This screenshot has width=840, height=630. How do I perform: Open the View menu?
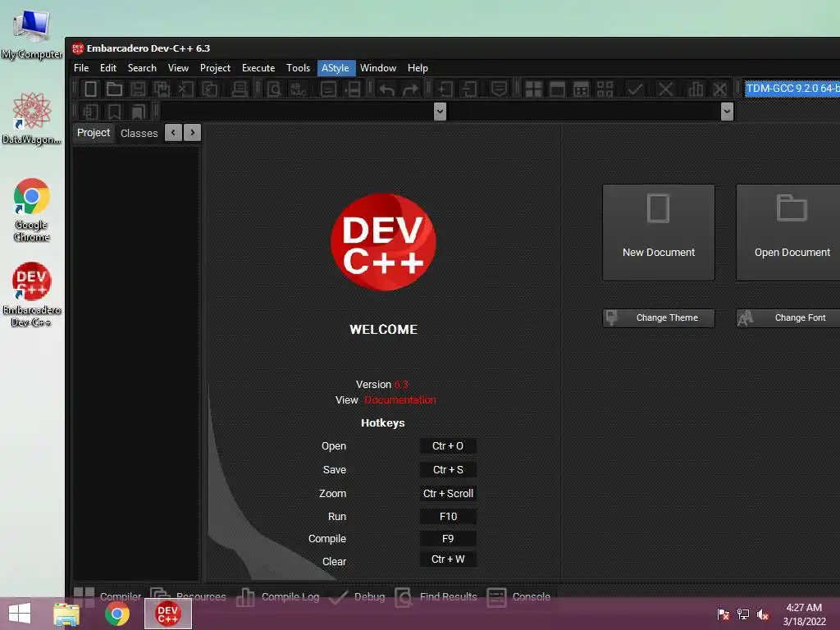coord(178,68)
